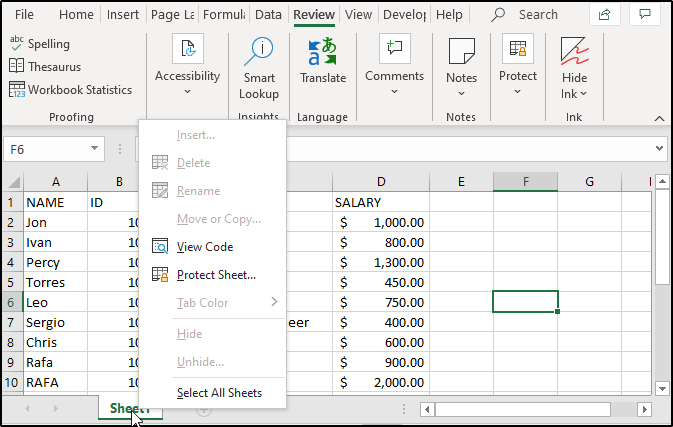
Task: Select column A header
Action: tap(56, 182)
